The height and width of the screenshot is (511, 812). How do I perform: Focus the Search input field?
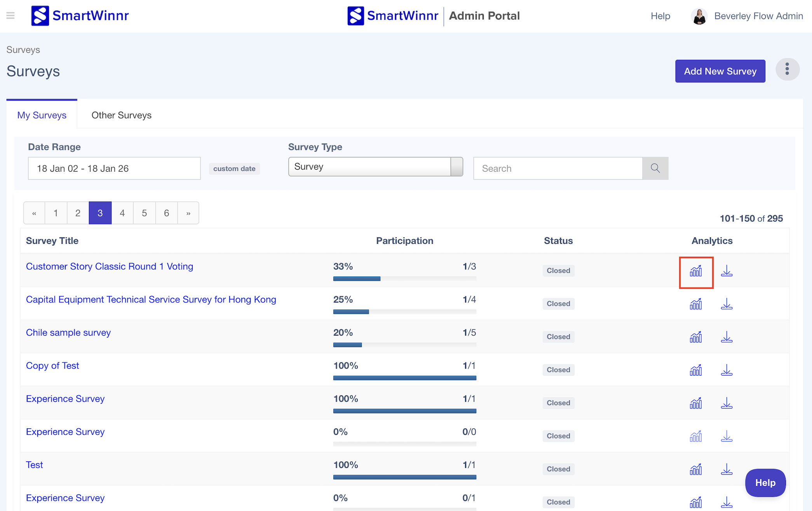pos(558,168)
